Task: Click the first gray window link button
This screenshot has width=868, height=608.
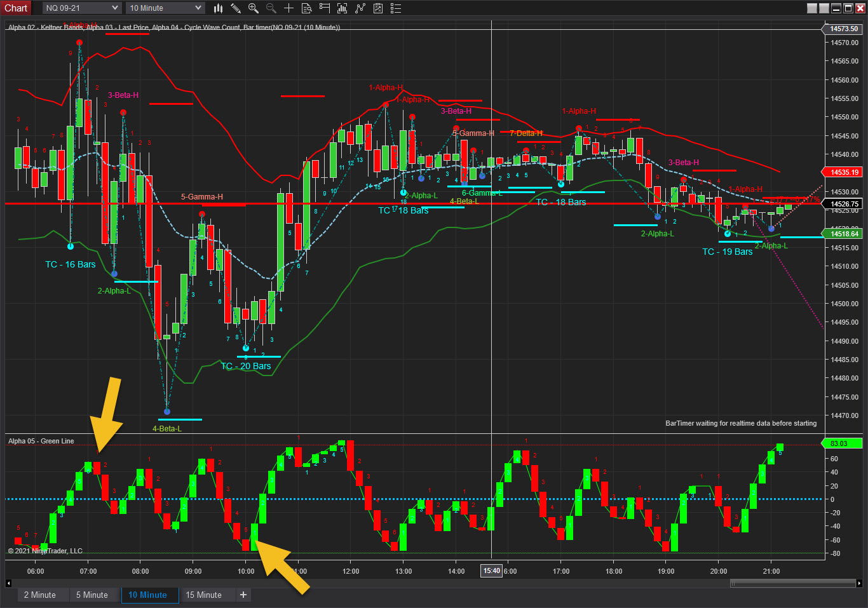Action: tap(812, 8)
